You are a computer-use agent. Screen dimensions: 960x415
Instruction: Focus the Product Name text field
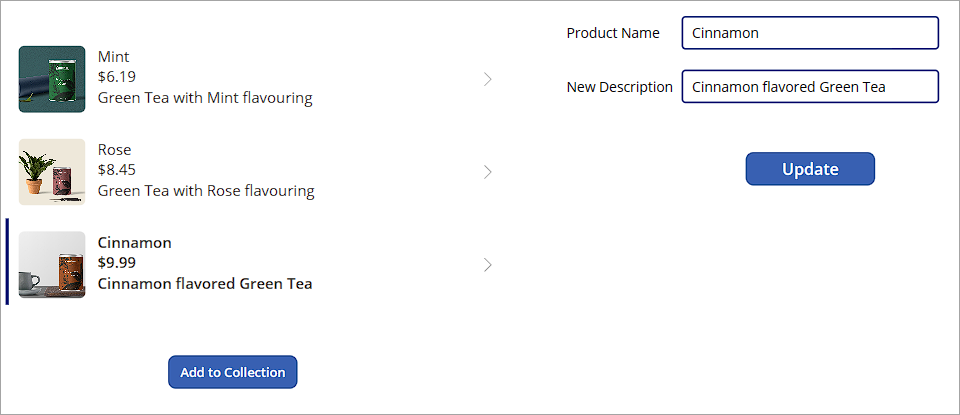pyautogui.click(x=809, y=33)
